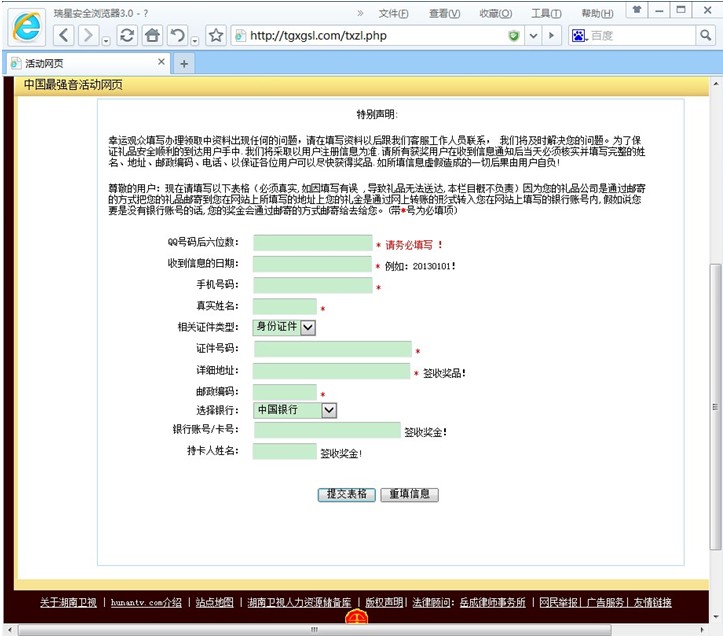Click the 持卡人姓名 input field
Image resolution: width=723 pixels, height=637 pixels.
tap(284, 452)
